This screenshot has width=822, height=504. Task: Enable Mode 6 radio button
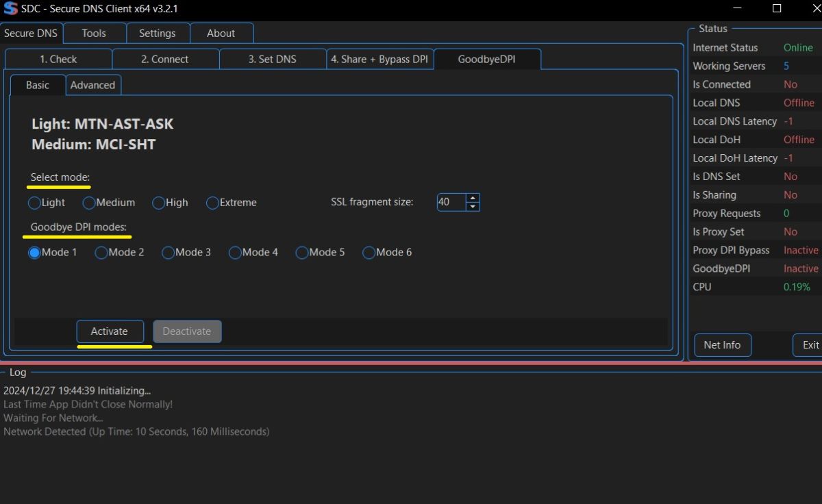point(369,253)
